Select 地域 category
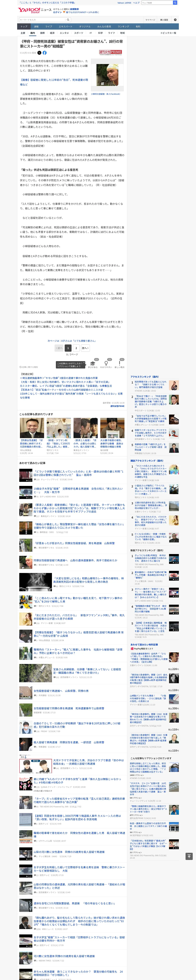Viewport: 196px width, 980px height. click(x=122, y=33)
